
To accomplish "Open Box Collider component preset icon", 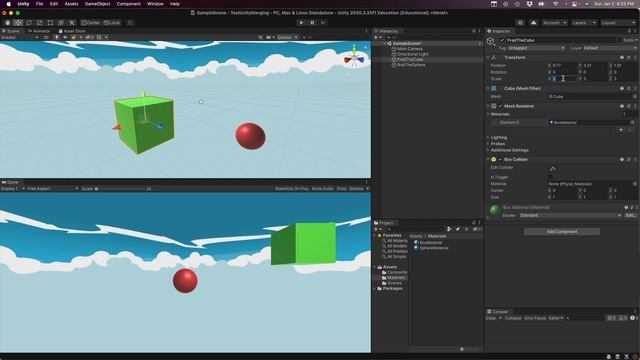I will [x=629, y=160].
